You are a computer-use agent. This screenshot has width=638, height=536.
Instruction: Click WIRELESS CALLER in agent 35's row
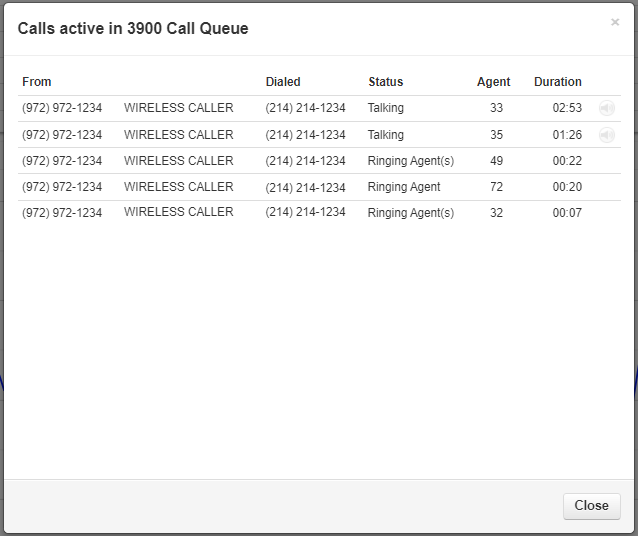click(179, 135)
